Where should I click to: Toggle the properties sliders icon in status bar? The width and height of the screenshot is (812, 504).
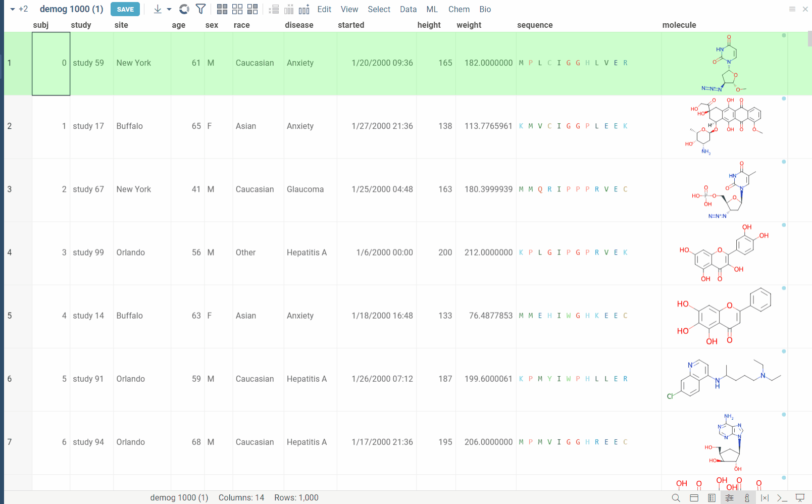click(730, 497)
